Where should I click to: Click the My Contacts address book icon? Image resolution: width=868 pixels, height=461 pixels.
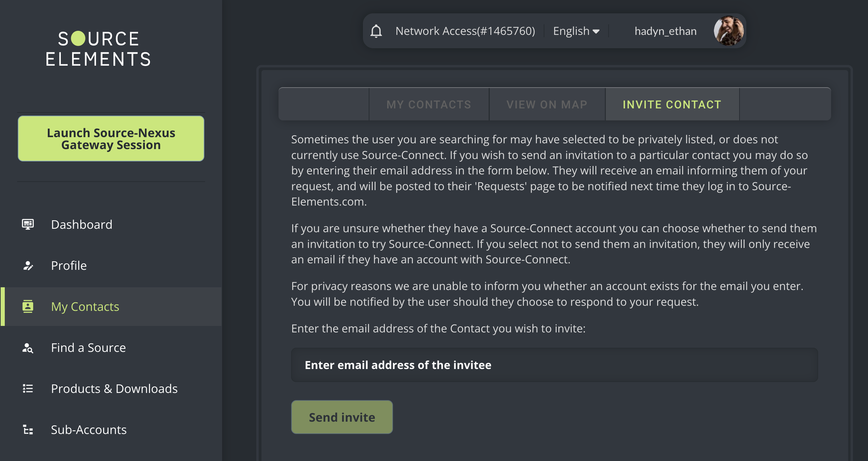(28, 306)
